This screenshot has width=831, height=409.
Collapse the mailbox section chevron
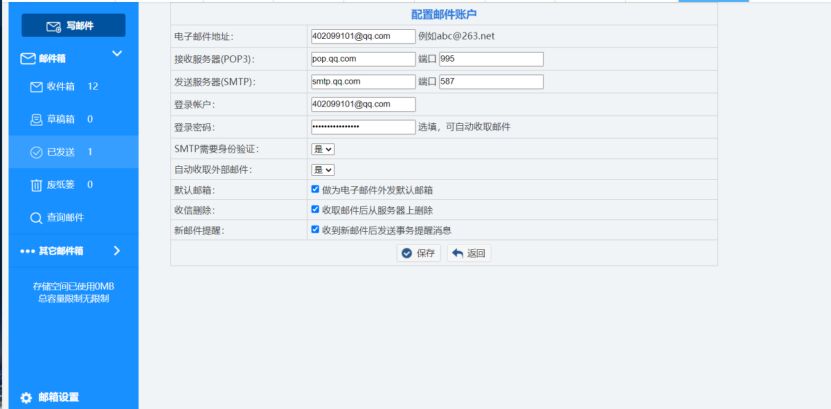[x=116, y=54]
